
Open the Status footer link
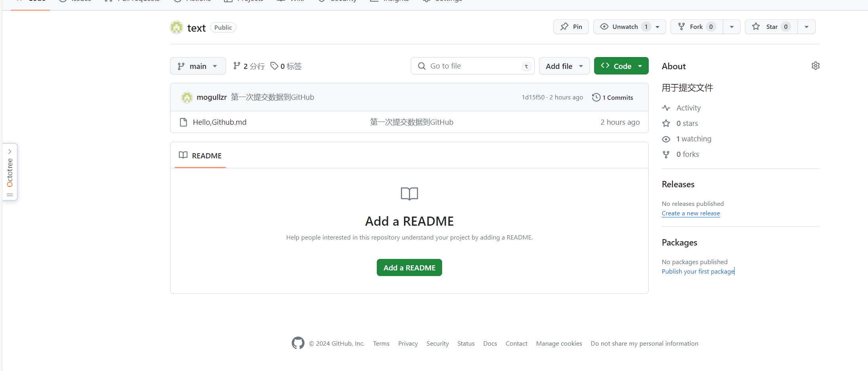point(466,344)
